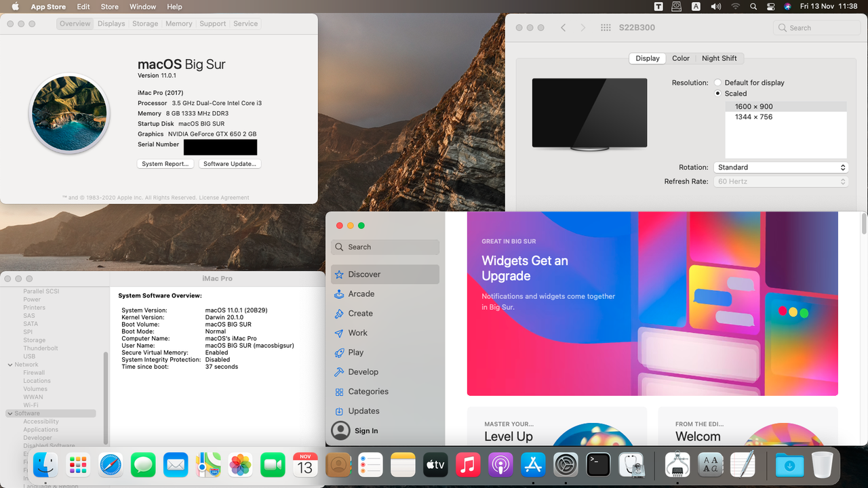
Task: Collapse the Software tree section
Action: 10,413
